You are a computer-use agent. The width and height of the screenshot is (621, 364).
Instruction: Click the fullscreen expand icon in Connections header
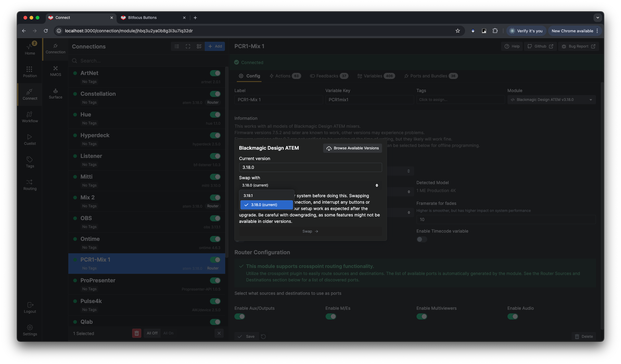pyautogui.click(x=188, y=46)
